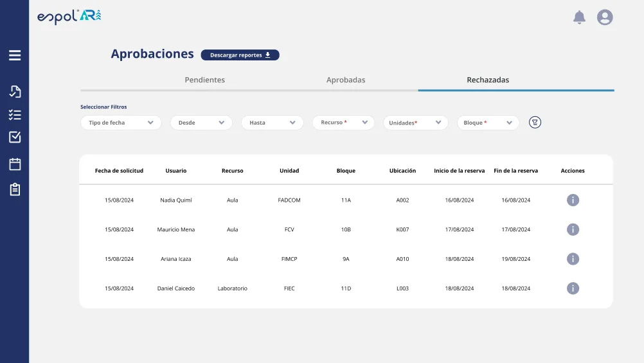Click the 11D block cell
This screenshot has width=644, height=363.
coord(346,288)
